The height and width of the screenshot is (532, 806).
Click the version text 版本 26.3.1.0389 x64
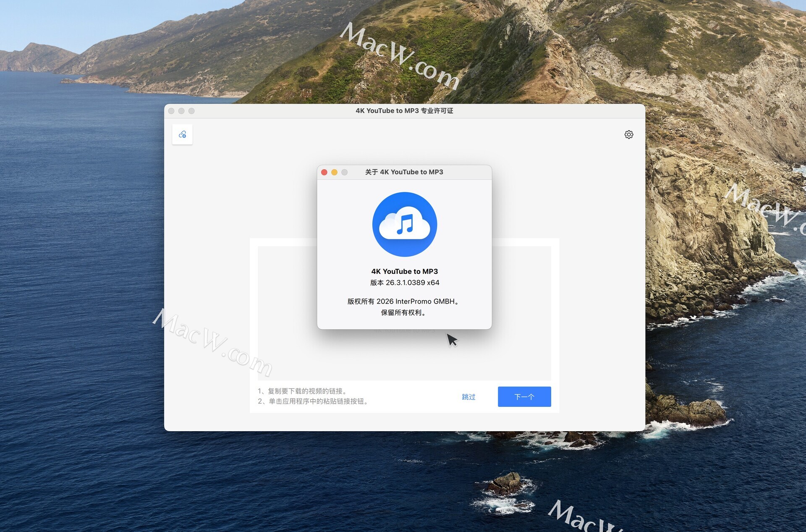405,283
